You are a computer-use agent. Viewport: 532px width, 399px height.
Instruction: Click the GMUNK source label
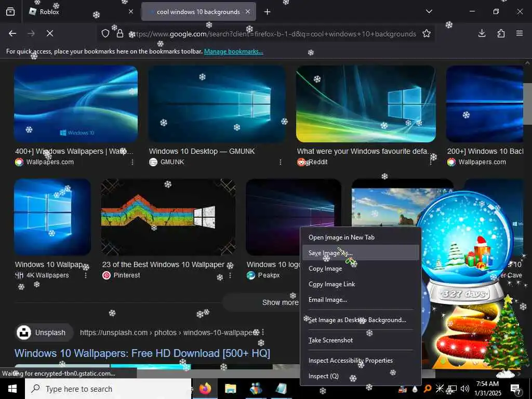pos(172,162)
